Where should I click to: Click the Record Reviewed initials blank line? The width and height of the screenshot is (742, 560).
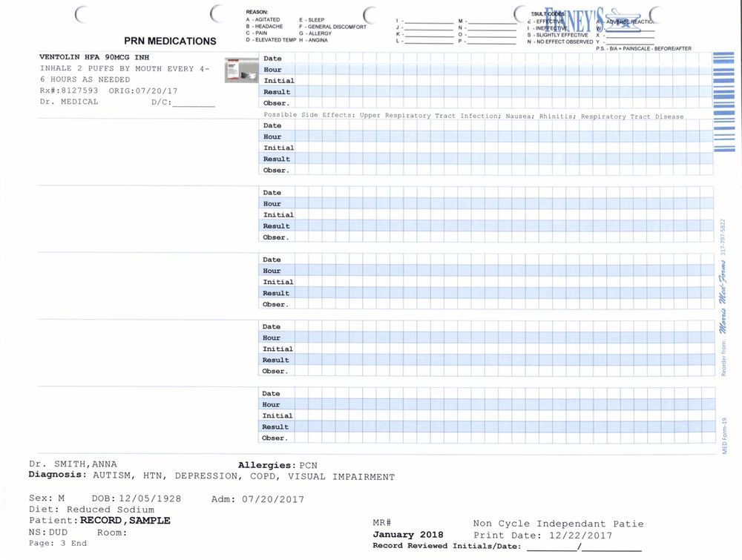click(552, 547)
